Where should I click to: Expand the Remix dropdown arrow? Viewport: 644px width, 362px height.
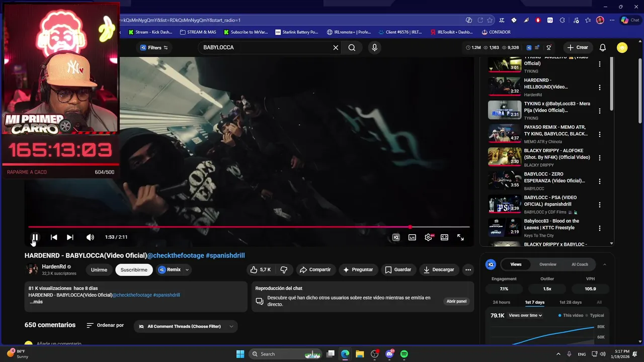click(187, 269)
